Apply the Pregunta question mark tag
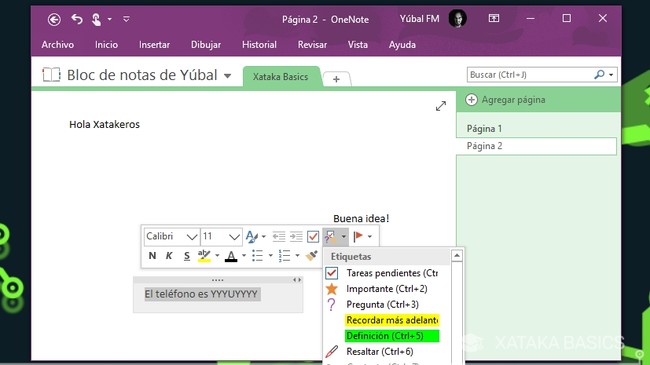 click(387, 304)
